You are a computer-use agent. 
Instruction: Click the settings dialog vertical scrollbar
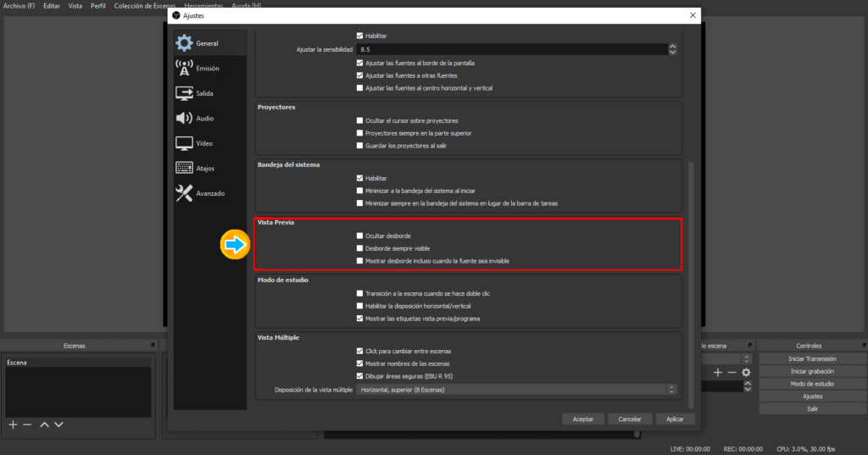(x=690, y=280)
